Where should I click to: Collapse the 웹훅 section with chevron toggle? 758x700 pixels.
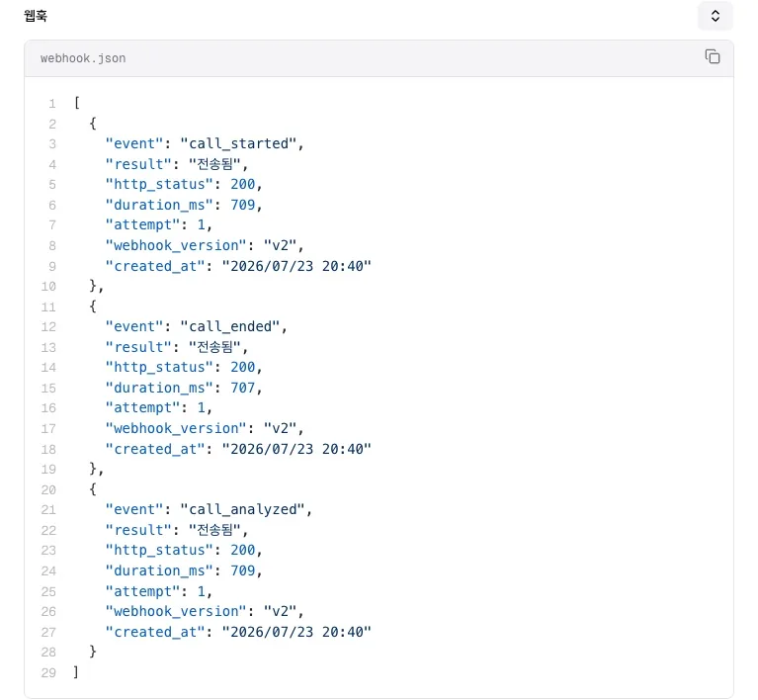(715, 16)
